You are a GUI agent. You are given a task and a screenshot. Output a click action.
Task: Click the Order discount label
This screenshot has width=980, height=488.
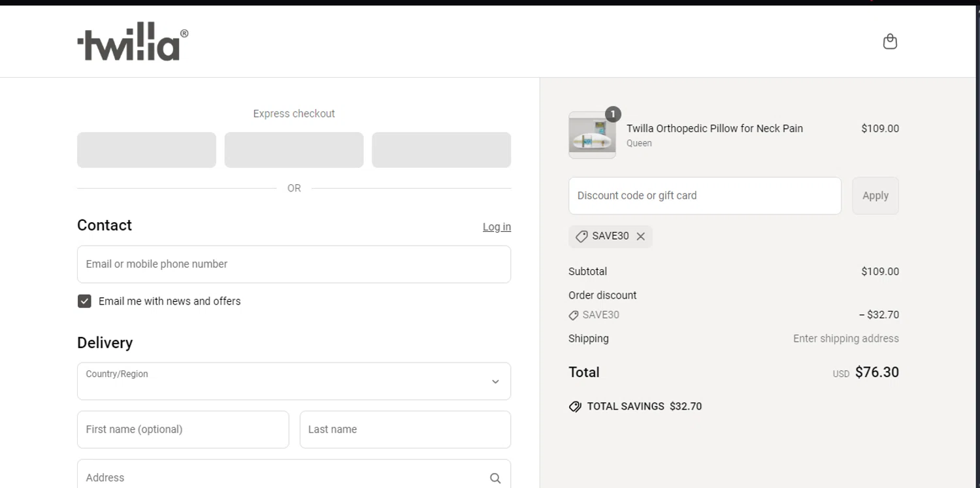[602, 295]
